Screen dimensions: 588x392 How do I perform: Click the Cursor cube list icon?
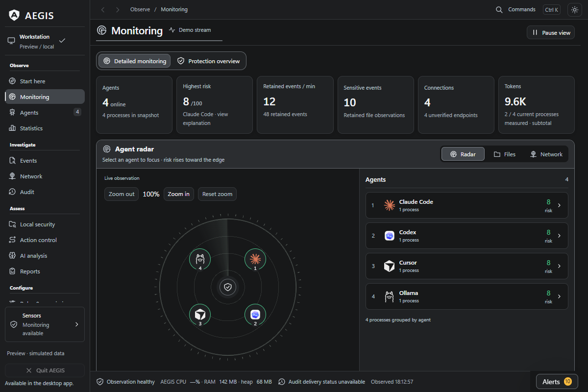point(389,266)
